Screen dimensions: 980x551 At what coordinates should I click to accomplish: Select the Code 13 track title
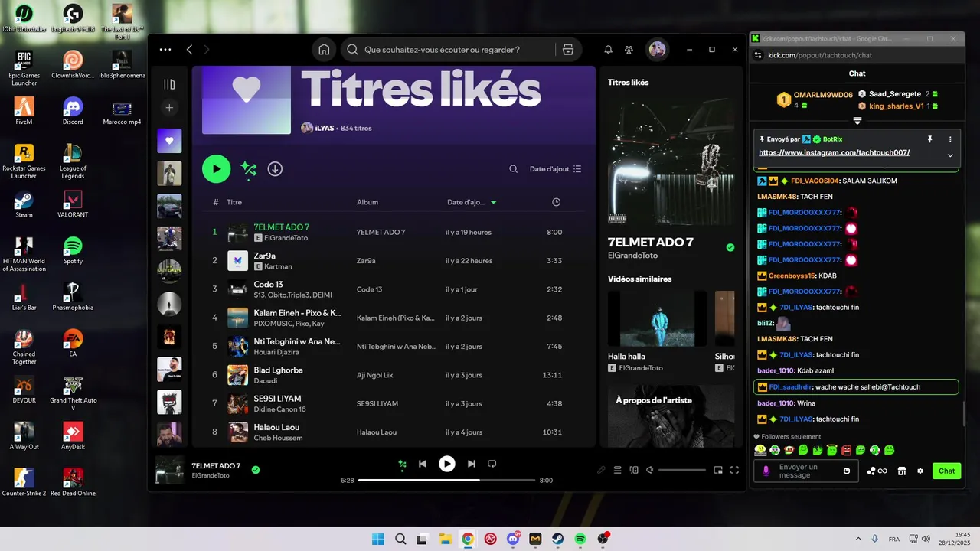click(269, 285)
